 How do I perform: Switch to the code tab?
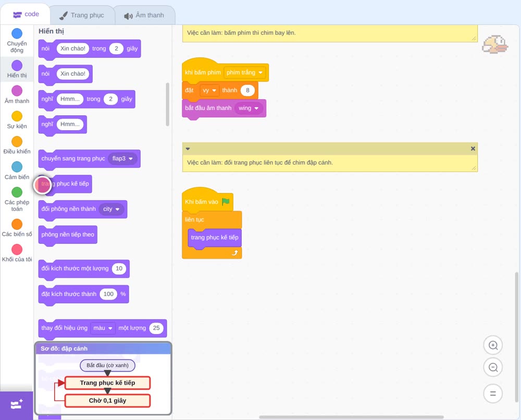tap(26, 14)
